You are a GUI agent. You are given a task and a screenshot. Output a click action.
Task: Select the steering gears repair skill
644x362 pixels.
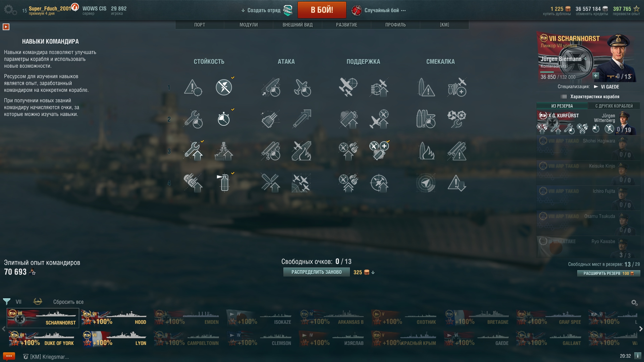pyautogui.click(x=457, y=119)
